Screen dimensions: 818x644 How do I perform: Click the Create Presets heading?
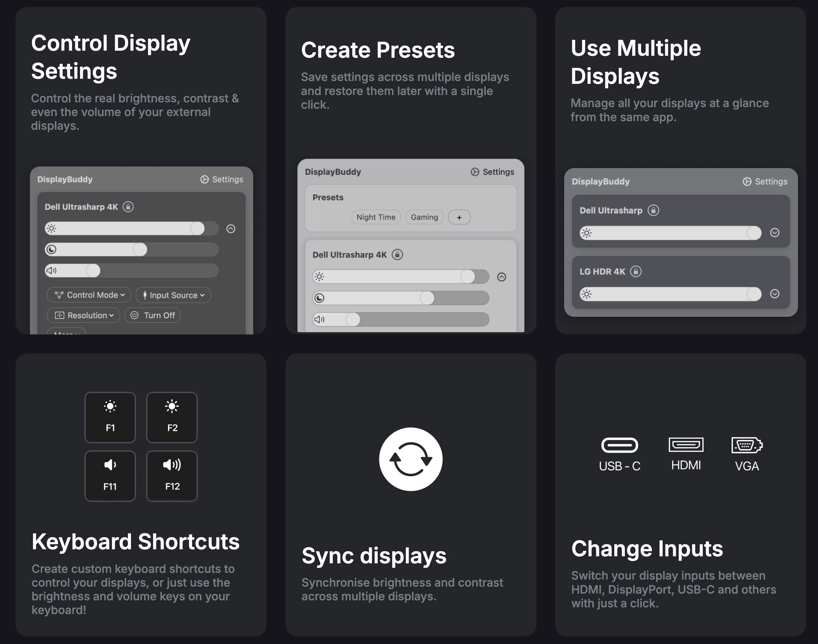tap(378, 50)
